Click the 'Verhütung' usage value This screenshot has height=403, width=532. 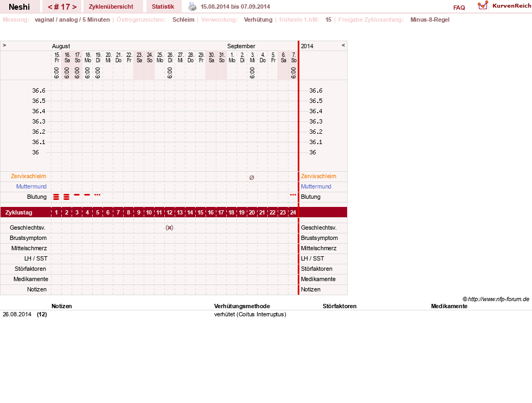pyautogui.click(x=258, y=19)
